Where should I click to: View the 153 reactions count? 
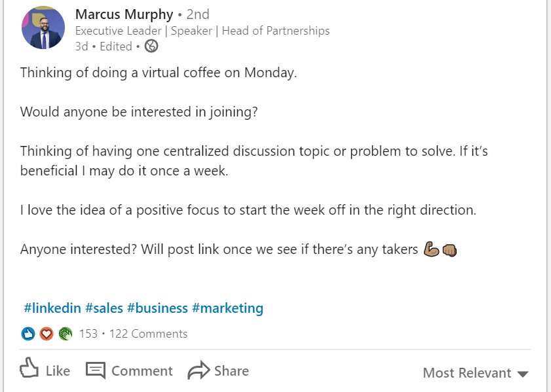[88, 334]
